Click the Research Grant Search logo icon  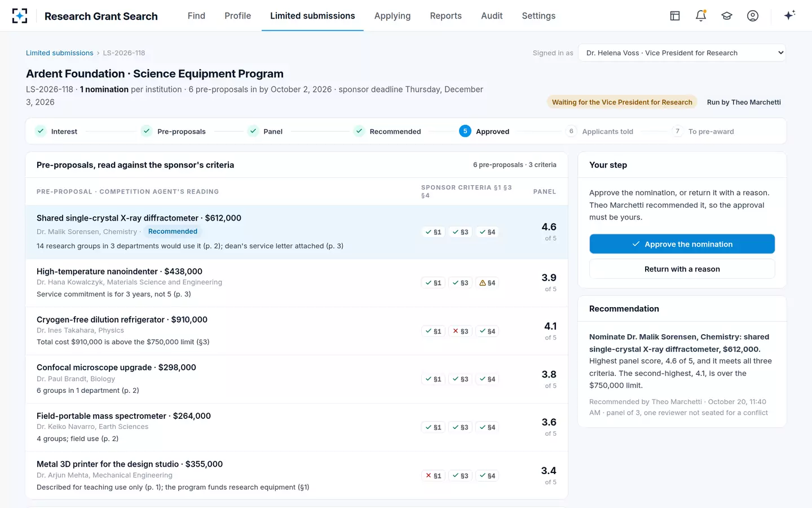20,16
